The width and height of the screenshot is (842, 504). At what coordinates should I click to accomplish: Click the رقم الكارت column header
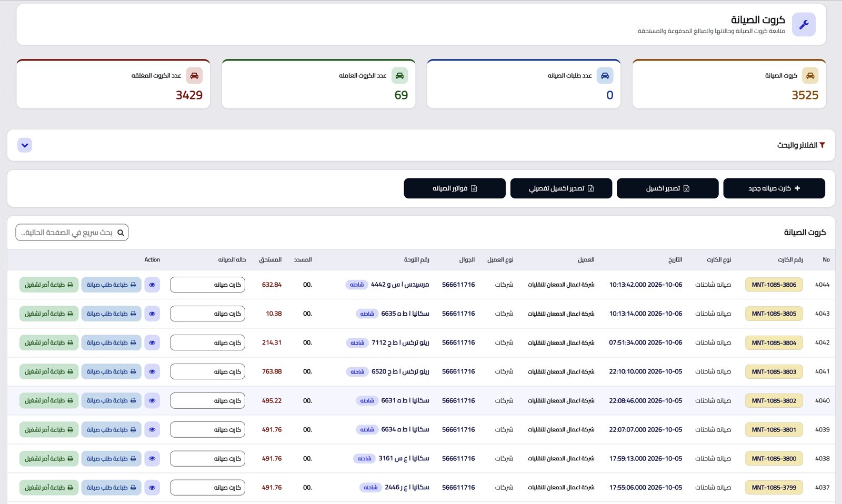[790, 260]
